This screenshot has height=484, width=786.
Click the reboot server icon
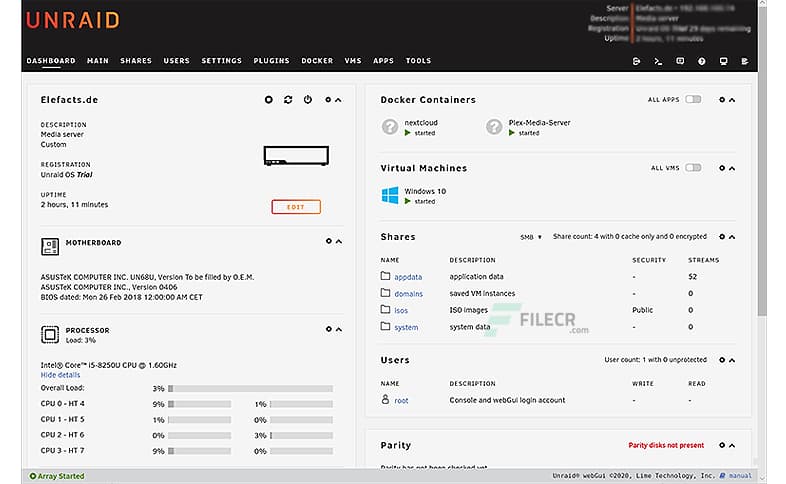tap(288, 100)
